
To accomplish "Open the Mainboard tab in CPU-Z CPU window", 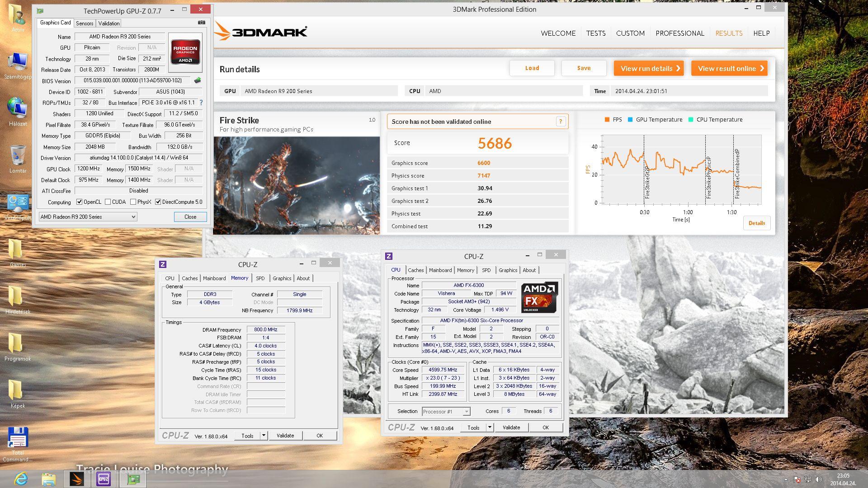I will pyautogui.click(x=440, y=270).
